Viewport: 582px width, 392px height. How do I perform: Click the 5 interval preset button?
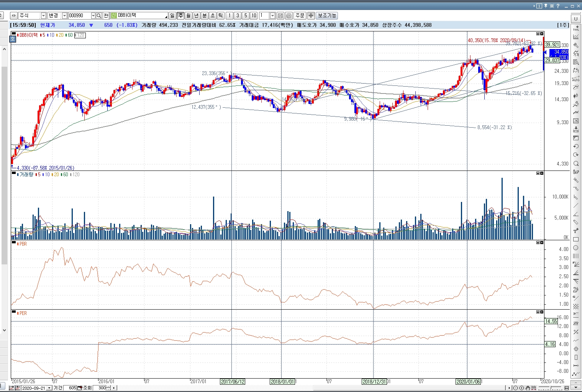click(x=246, y=16)
